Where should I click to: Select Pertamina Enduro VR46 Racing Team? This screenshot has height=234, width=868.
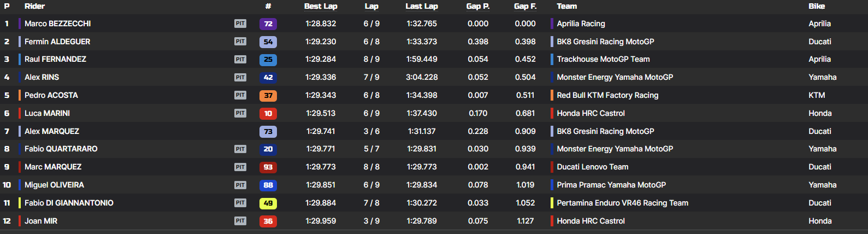622,203
